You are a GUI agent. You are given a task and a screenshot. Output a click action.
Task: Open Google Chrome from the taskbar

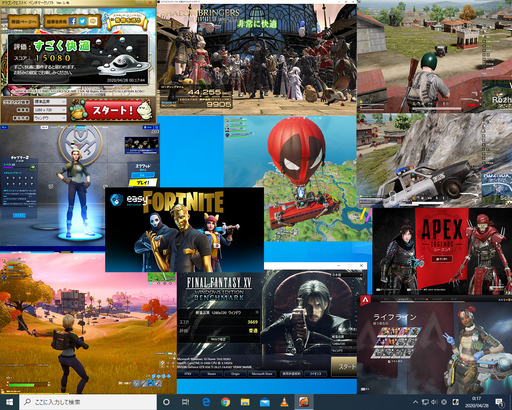tap(225, 402)
